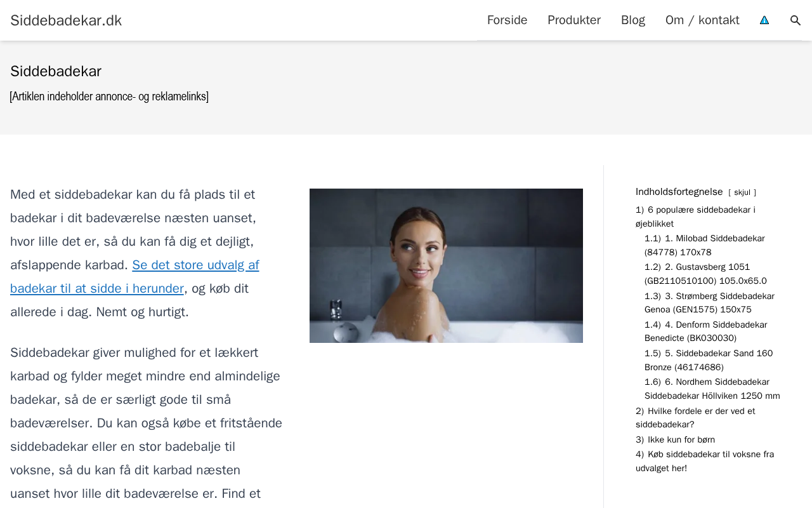Viewport: 812px width, 508px height.
Task: Jump to Milobad Siddebadekar 170x78 section
Action: pyautogui.click(x=705, y=245)
